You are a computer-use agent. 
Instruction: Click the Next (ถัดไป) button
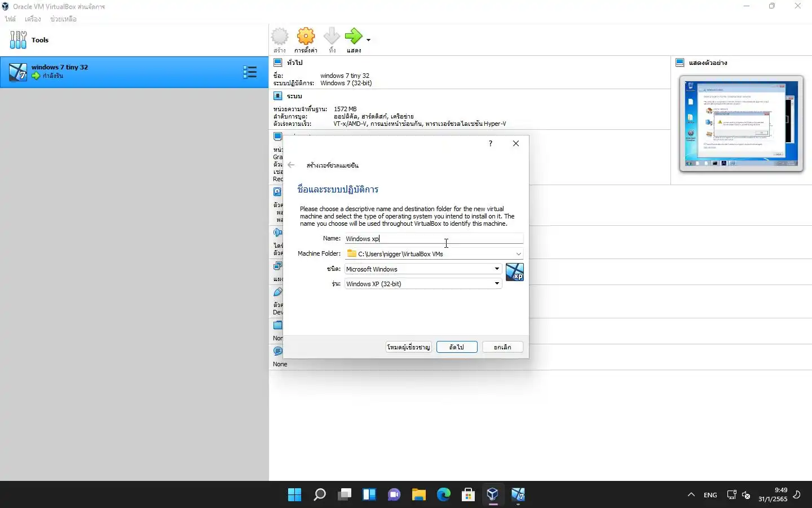(457, 347)
